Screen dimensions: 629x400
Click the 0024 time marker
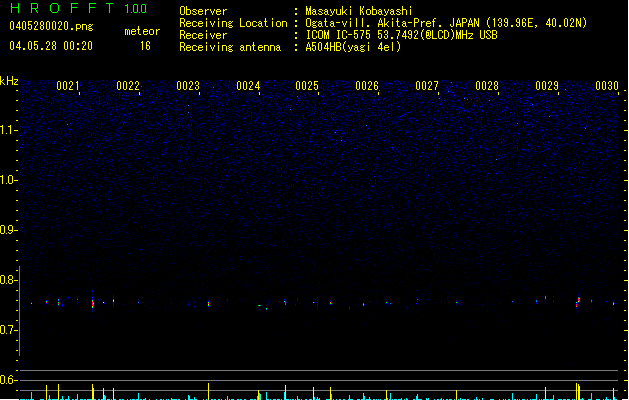click(248, 86)
